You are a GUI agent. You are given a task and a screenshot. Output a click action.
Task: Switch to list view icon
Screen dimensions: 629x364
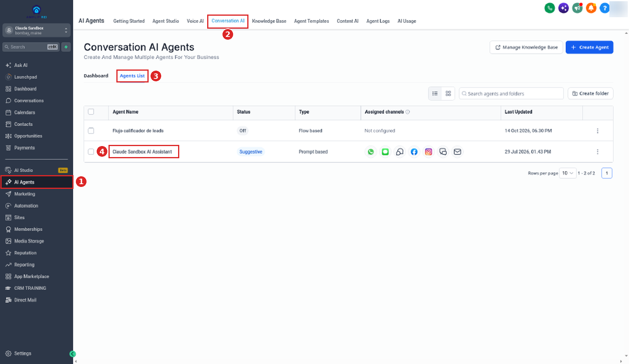pyautogui.click(x=435, y=93)
